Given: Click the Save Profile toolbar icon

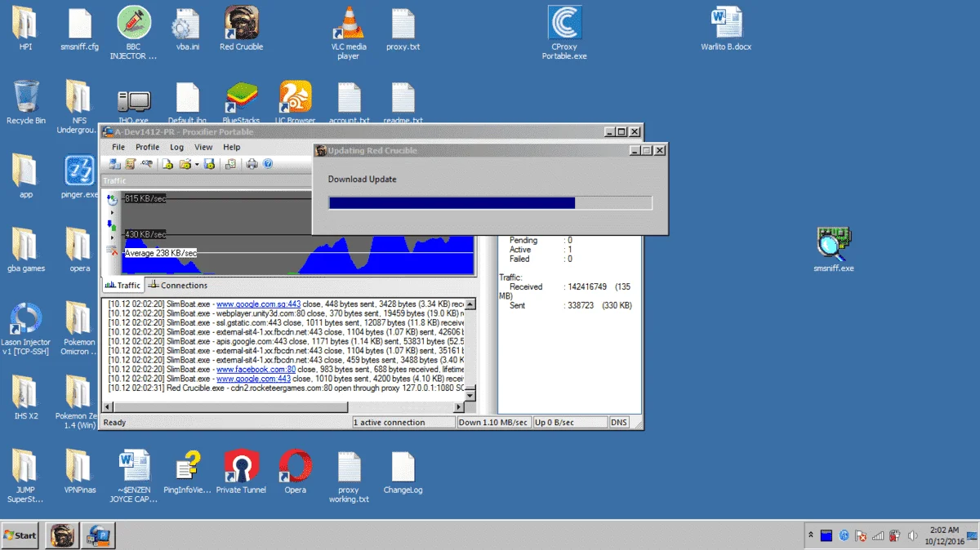Looking at the screenshot, I should [209, 164].
